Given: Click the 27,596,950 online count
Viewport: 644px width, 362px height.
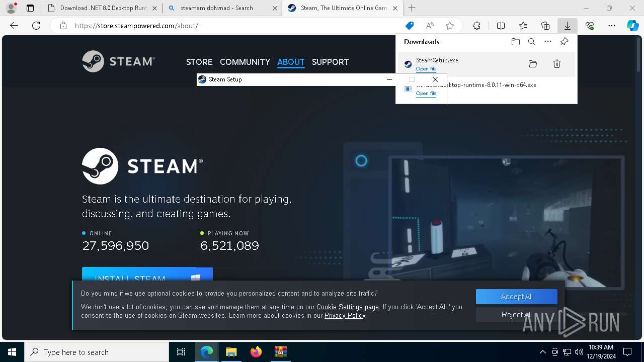Looking at the screenshot, I should click(115, 246).
